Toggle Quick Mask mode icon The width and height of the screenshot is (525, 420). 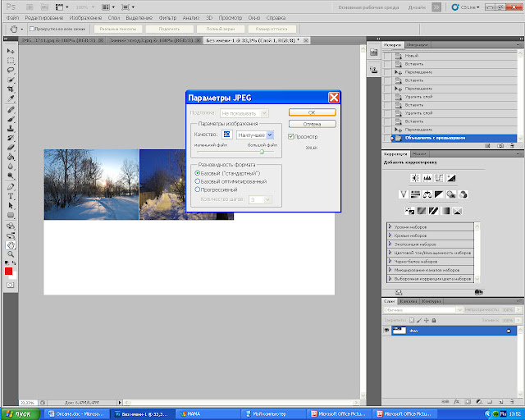click(11, 285)
